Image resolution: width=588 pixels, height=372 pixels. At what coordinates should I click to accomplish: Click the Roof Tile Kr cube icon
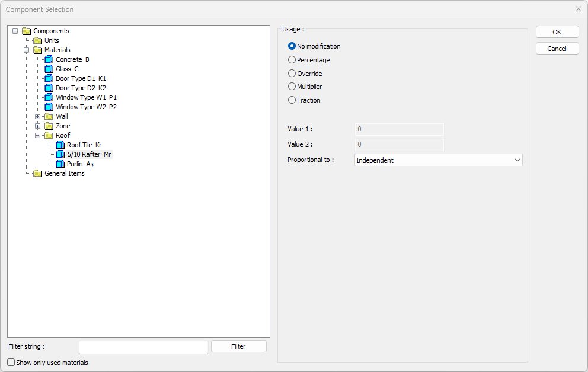60,145
